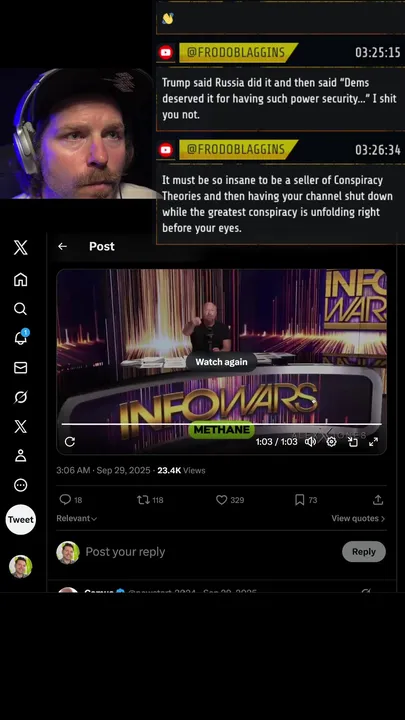The width and height of the screenshot is (405, 720).
Task: Open the More circle icon
Action: click(20, 485)
